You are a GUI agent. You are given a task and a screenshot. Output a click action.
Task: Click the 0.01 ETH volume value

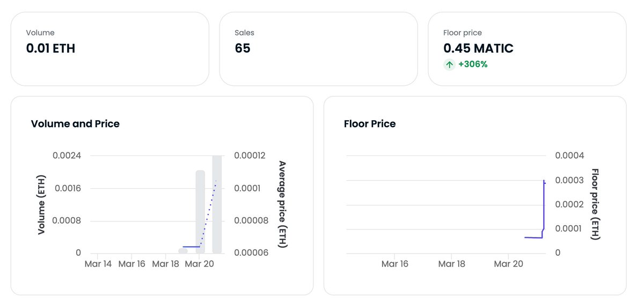coord(50,48)
